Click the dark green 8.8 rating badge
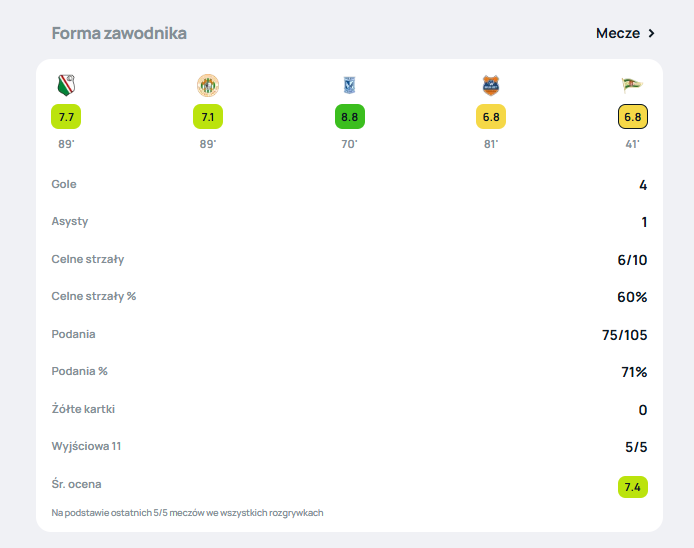The height and width of the screenshot is (548, 694). click(x=349, y=117)
